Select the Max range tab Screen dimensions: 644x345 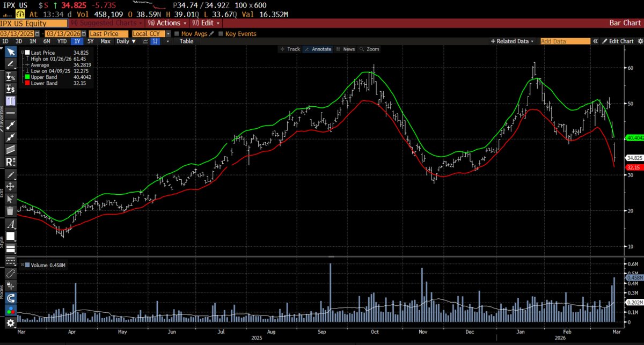(x=105, y=41)
